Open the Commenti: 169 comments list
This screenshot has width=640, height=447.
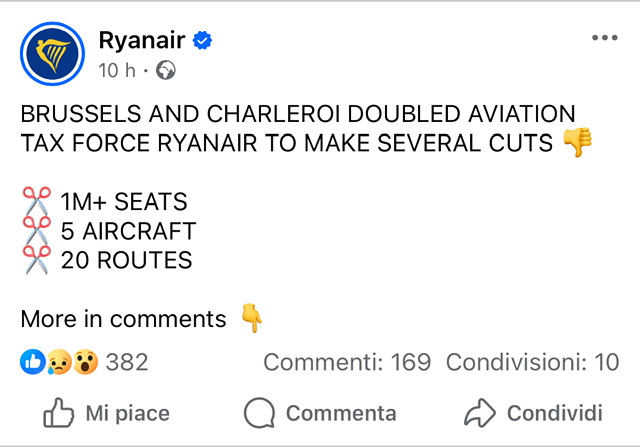click(346, 362)
